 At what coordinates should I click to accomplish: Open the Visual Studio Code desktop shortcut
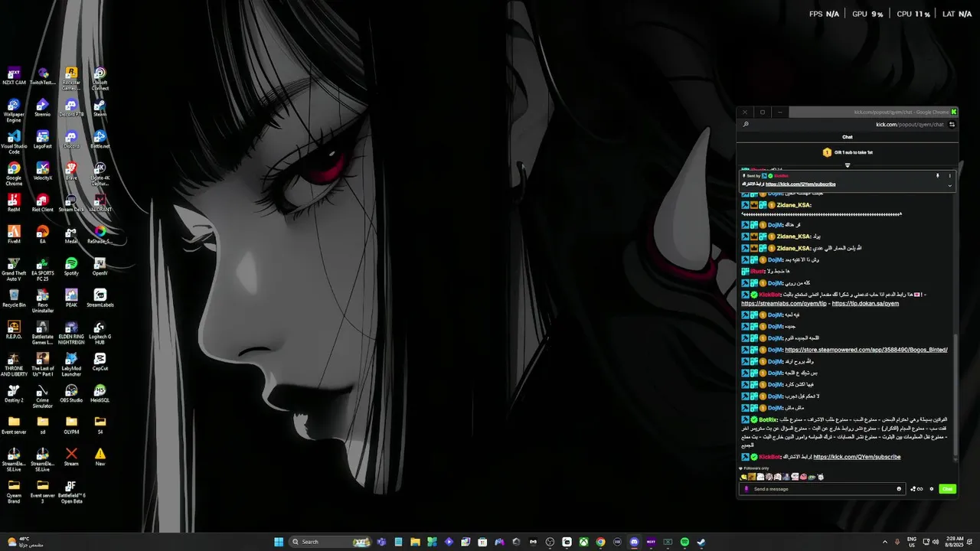point(14,142)
